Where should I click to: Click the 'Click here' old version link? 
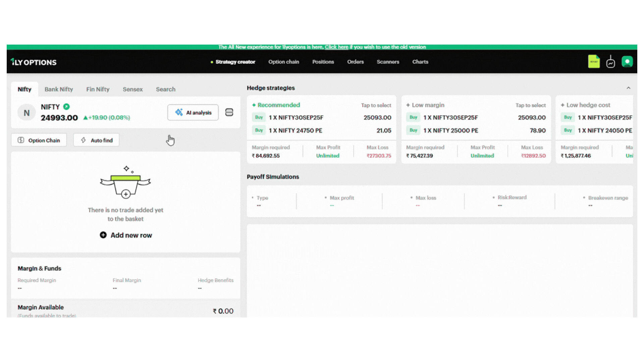[336, 47]
